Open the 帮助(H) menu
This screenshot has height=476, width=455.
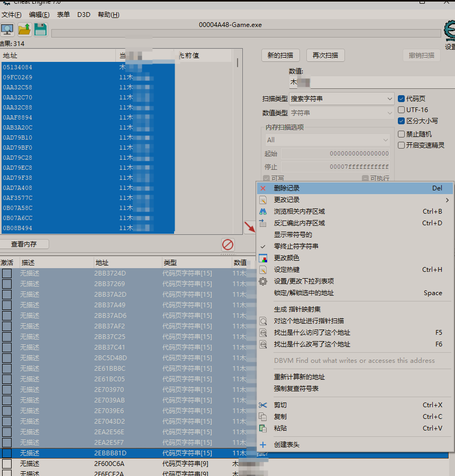point(108,15)
